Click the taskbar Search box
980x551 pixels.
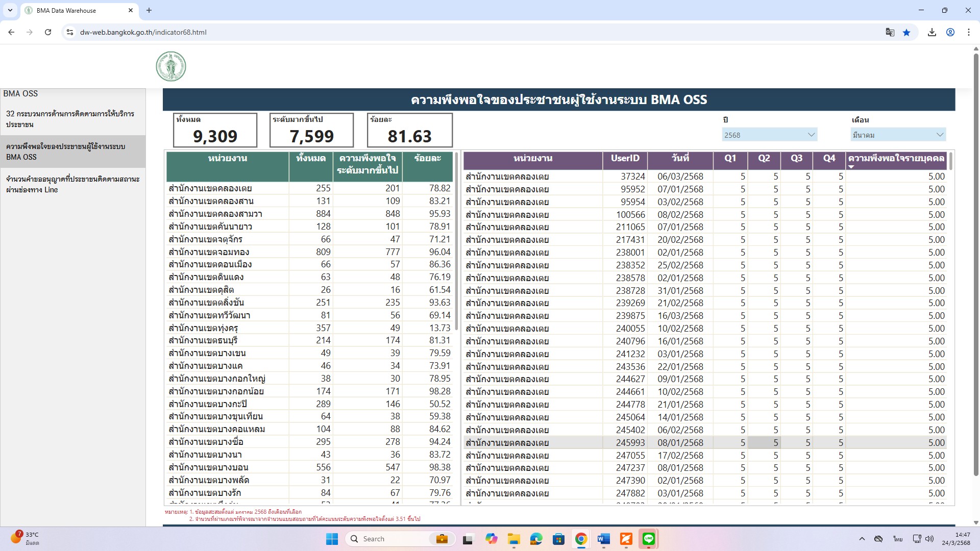401,539
